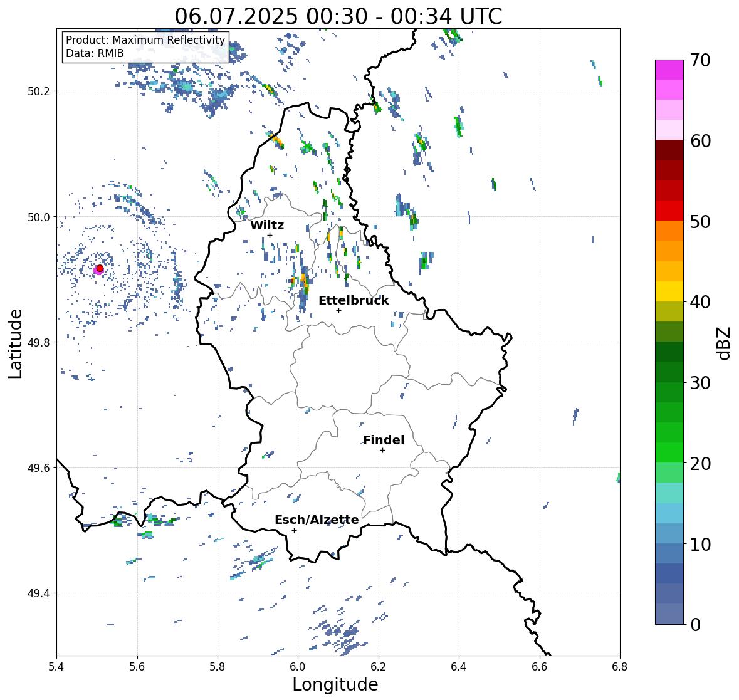Click the Longitude axis label
The height and width of the screenshot is (700, 739).
[x=335, y=684]
